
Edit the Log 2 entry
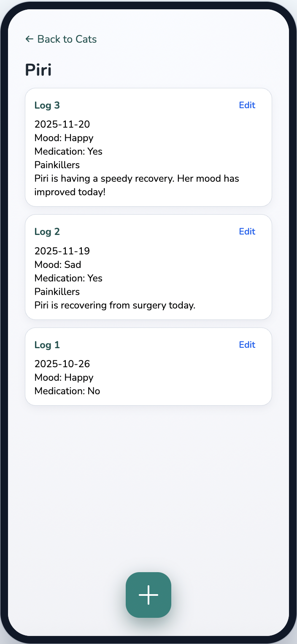pos(247,231)
